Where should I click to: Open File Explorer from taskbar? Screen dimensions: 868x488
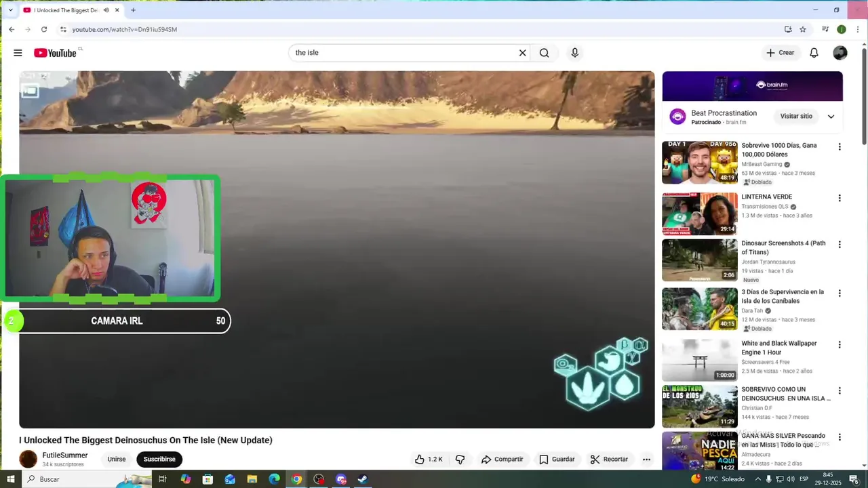[x=252, y=479]
